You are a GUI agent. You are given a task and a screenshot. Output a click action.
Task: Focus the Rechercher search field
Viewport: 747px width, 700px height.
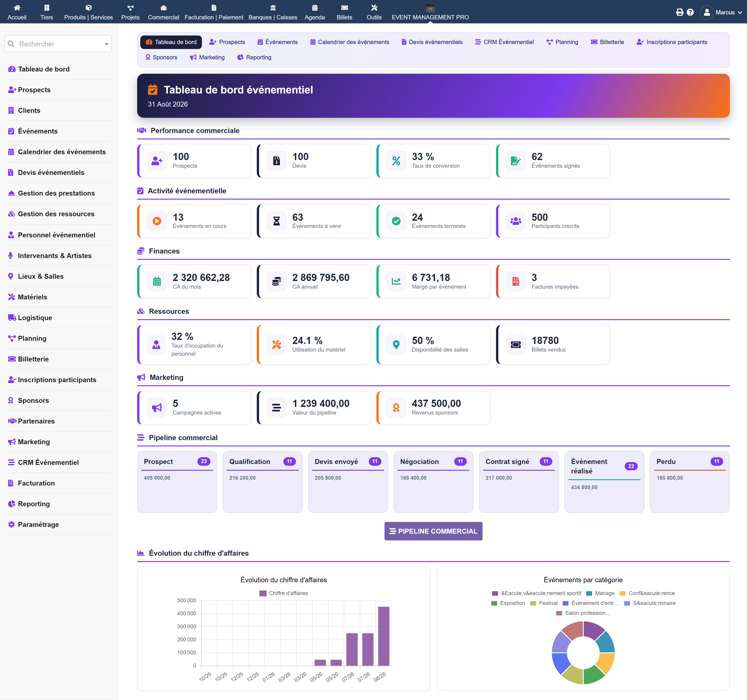(x=58, y=44)
